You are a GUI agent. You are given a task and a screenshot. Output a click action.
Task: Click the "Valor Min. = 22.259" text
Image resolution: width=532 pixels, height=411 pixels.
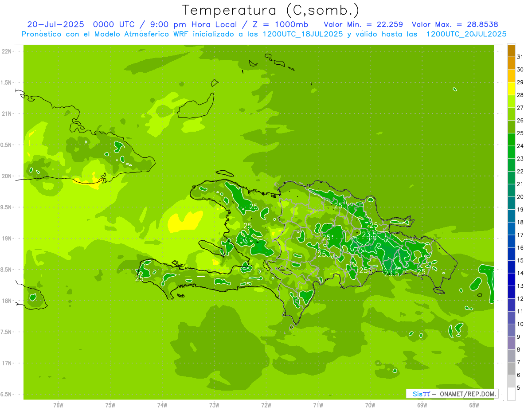[364, 24]
